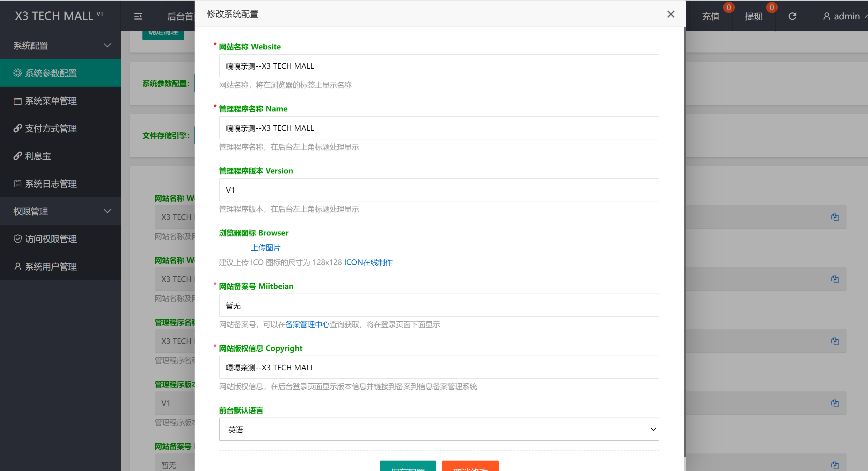Focus the 管理程序名称 Name input field

click(439, 128)
